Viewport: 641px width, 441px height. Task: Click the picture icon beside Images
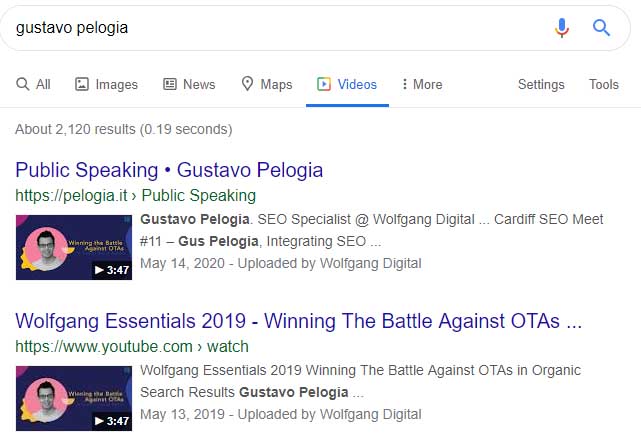tap(82, 84)
